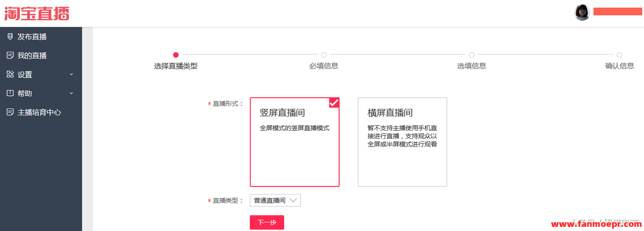Click the 我的直播 sidebar icon

(10, 55)
